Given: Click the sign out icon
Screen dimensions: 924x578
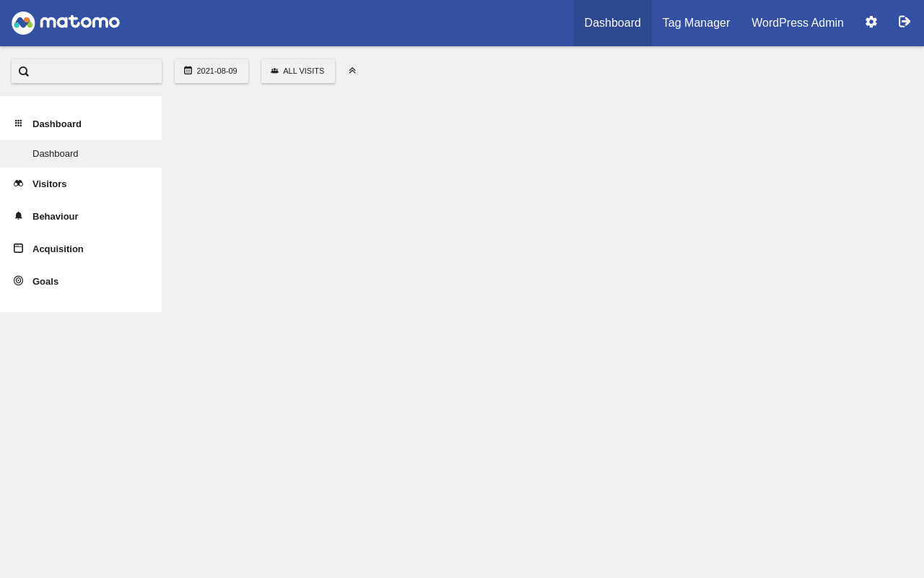Looking at the screenshot, I should click(x=905, y=22).
